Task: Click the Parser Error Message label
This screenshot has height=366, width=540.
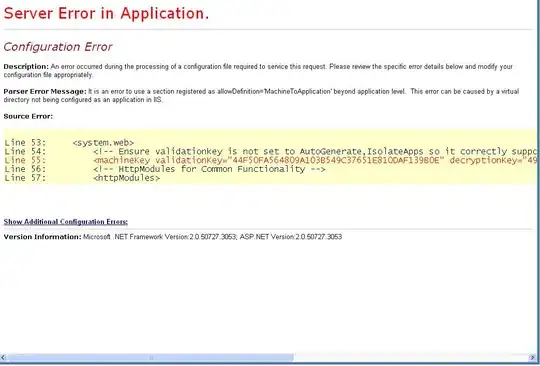Action: (45, 92)
